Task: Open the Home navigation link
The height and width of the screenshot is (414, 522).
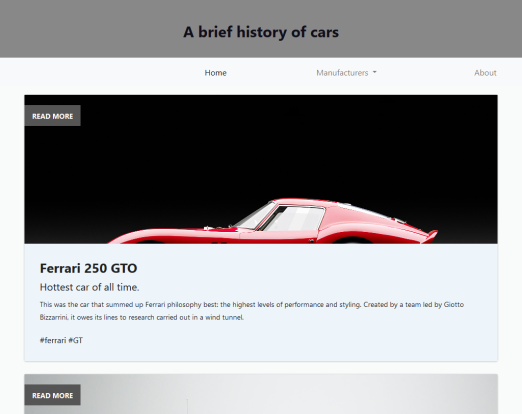Action: (215, 73)
